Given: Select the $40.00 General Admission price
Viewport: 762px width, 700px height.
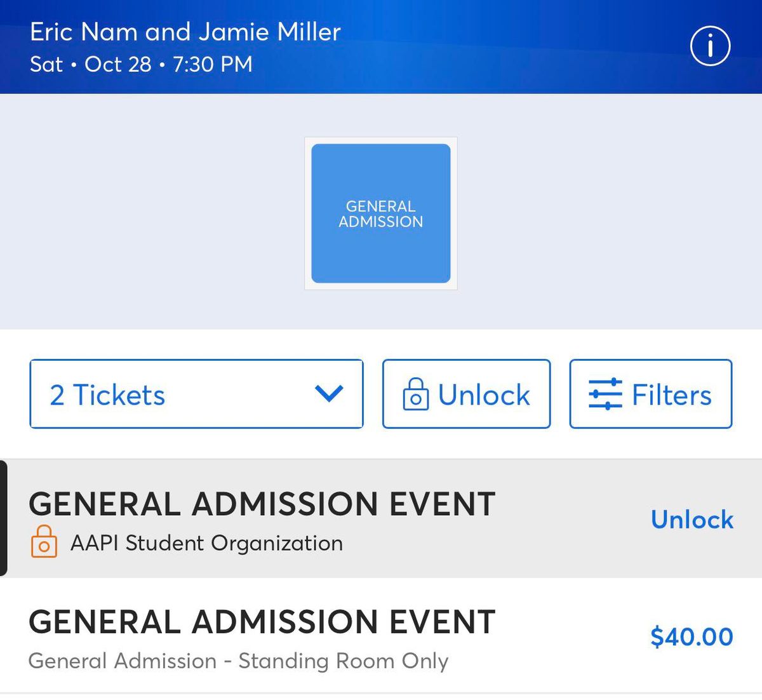Looking at the screenshot, I should pyautogui.click(x=692, y=636).
